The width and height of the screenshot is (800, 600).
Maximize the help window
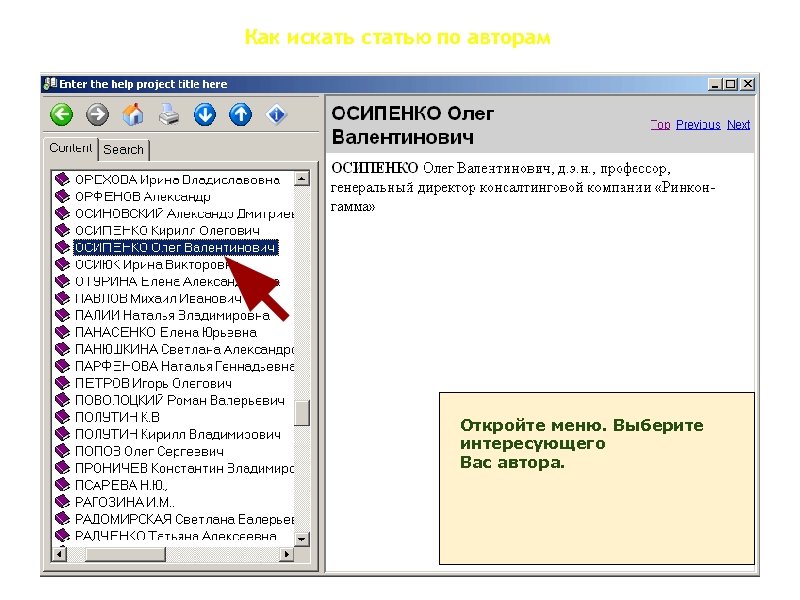731,84
